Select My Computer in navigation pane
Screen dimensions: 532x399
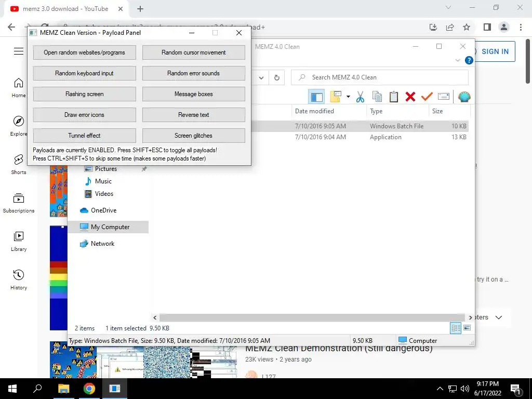tap(108, 227)
